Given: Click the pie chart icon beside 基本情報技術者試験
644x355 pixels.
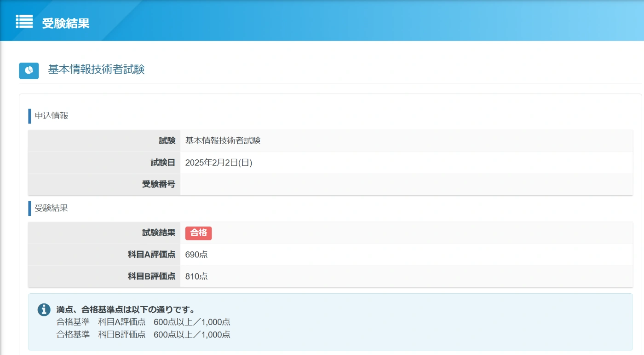Looking at the screenshot, I should [29, 70].
